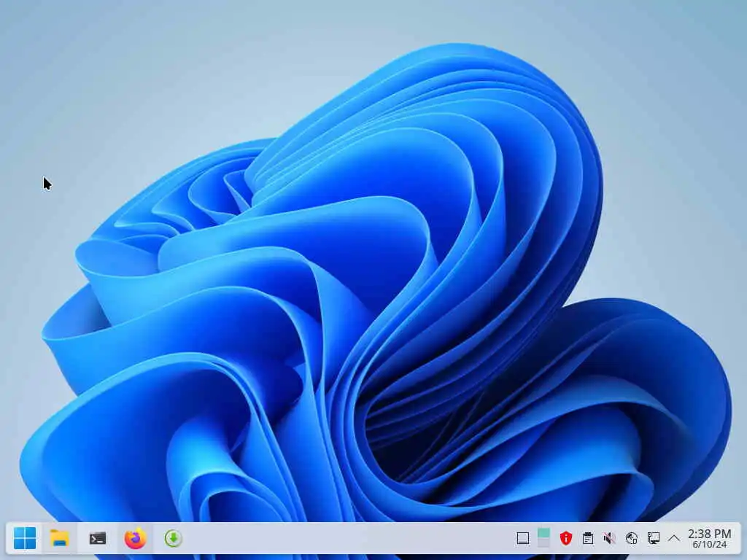Screen dimensions: 747x560
Task: Open the network display tray icon
Action: (x=654, y=539)
